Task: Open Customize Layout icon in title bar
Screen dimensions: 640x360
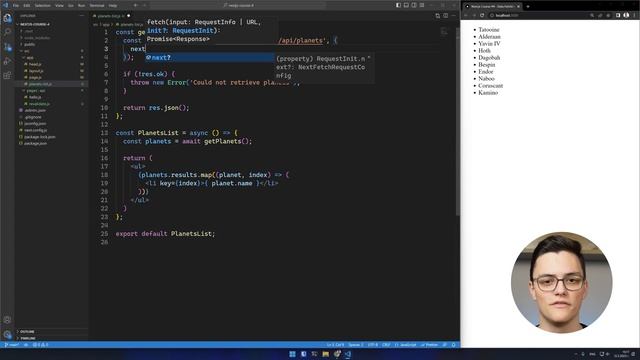Action: [422, 5]
